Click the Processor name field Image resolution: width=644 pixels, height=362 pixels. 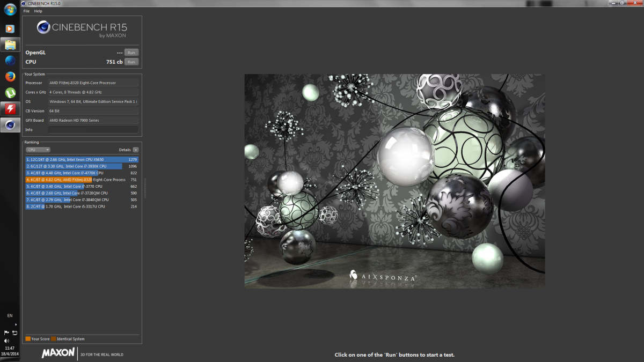[x=93, y=83]
